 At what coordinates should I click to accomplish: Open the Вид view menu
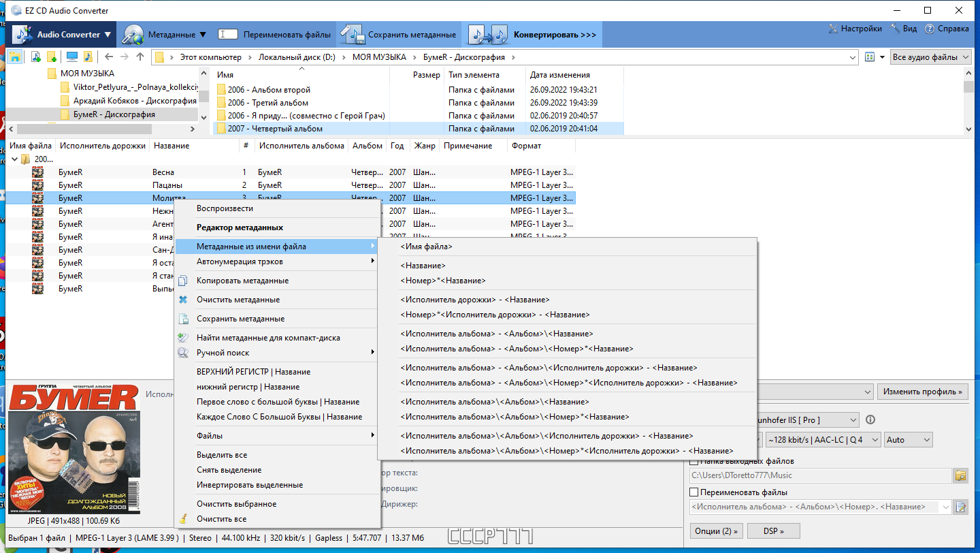[904, 29]
